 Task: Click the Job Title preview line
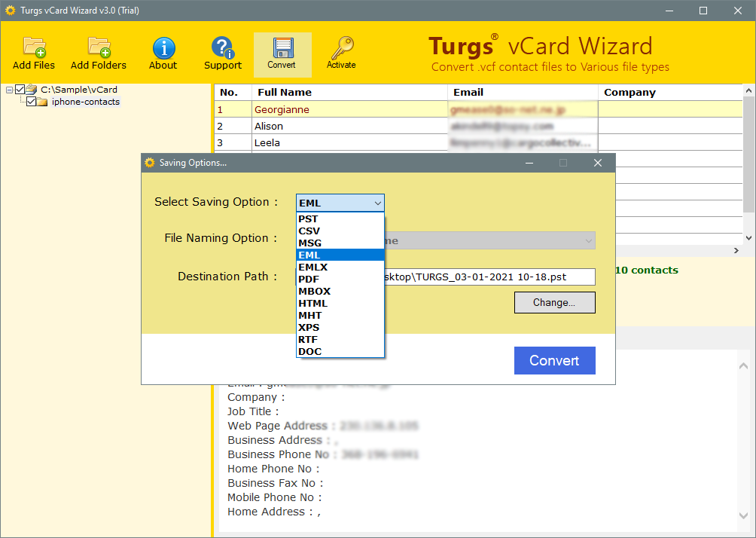click(253, 411)
